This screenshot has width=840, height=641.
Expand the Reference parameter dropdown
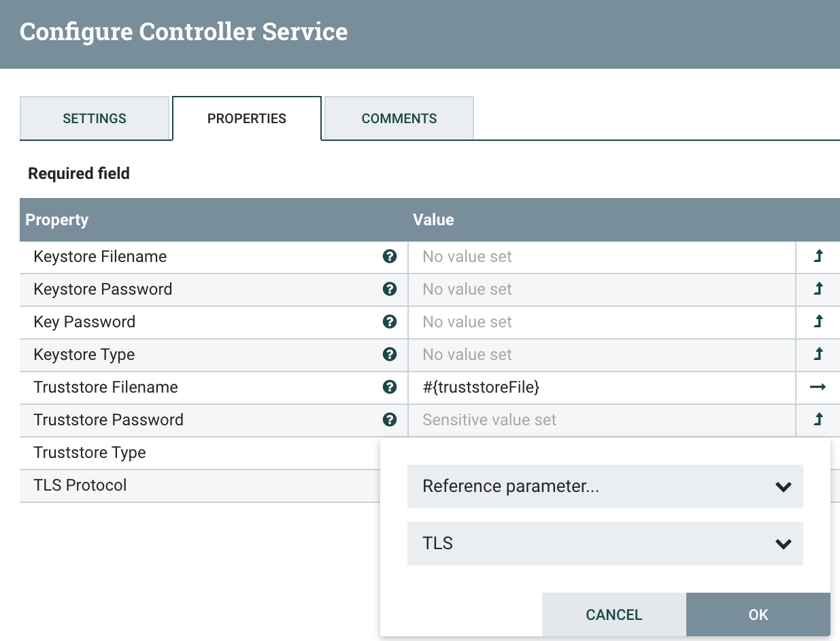[605, 487]
